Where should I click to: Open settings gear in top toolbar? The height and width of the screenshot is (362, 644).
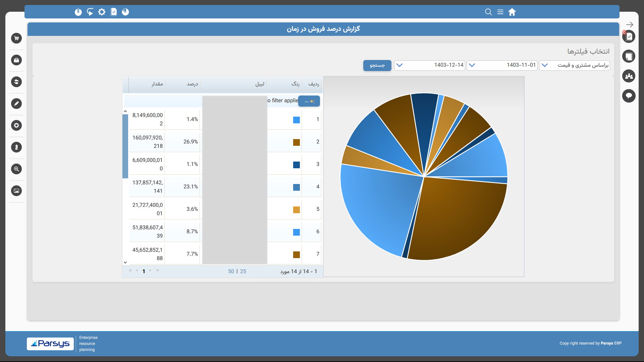[102, 12]
